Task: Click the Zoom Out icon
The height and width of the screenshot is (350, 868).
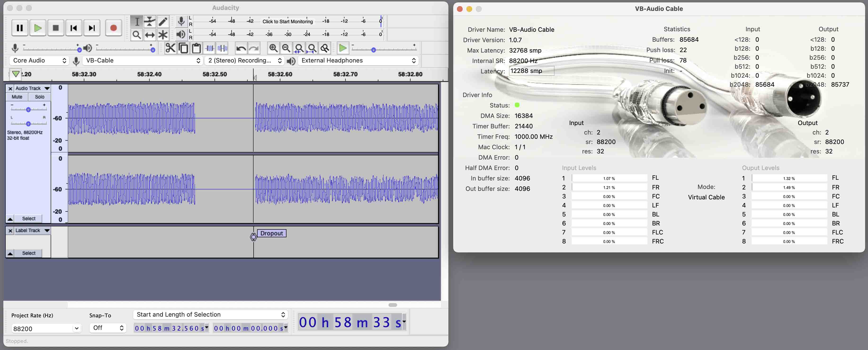Action: [x=286, y=48]
